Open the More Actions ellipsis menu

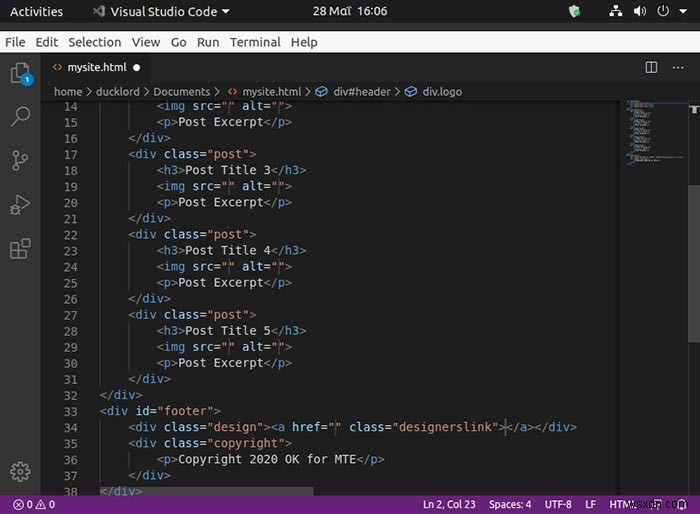(x=678, y=68)
